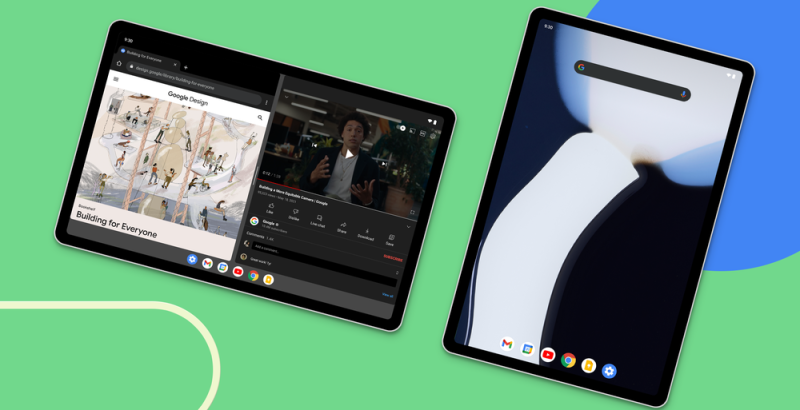This screenshot has width=800, height=410.
Task: Click the red video progress bar
Action: [x=279, y=184]
